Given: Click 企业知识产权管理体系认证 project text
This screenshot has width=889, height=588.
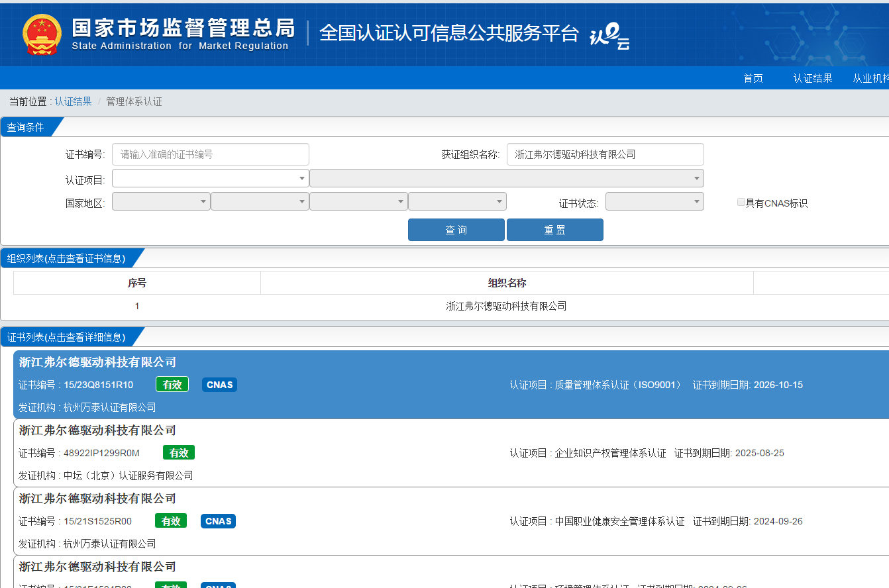Looking at the screenshot, I should (611, 453).
